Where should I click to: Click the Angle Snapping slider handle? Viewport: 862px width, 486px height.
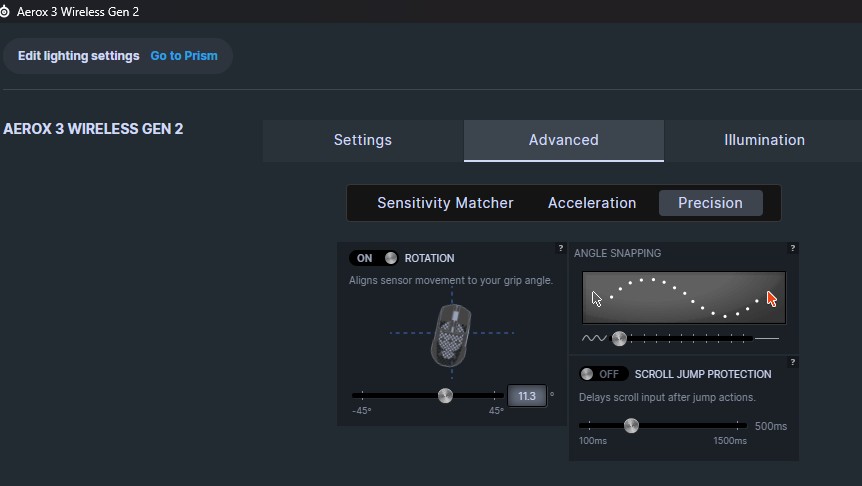[x=619, y=338]
